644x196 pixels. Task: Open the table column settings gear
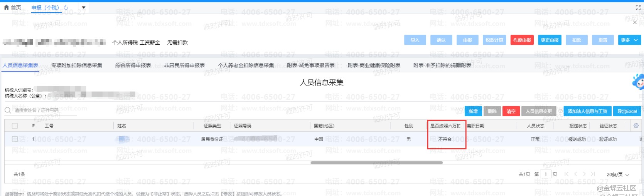tap(636, 126)
